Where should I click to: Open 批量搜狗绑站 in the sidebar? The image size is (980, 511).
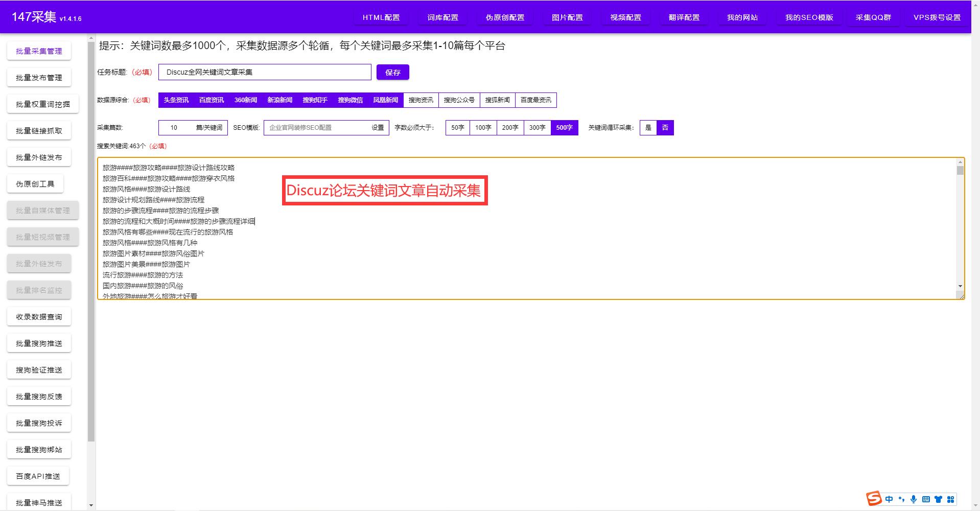coord(39,450)
